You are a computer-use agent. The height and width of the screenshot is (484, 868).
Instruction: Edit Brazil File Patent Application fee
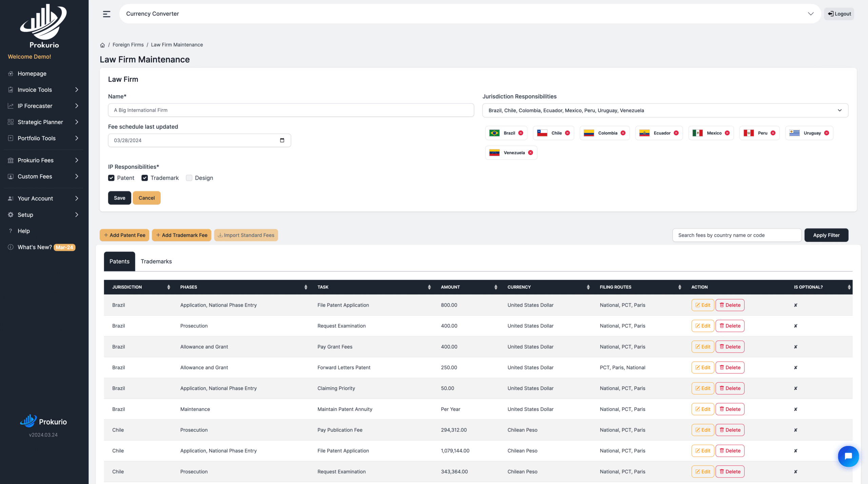703,305
